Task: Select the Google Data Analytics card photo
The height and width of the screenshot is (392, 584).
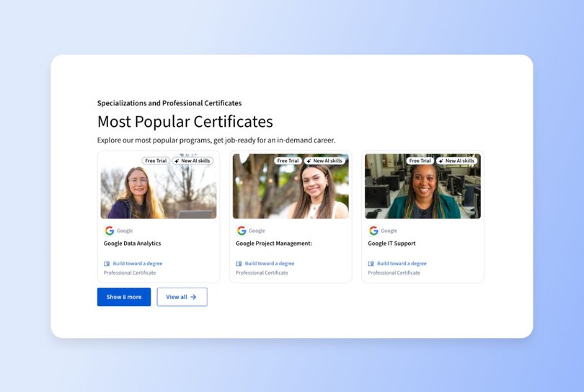Action: click(159, 186)
